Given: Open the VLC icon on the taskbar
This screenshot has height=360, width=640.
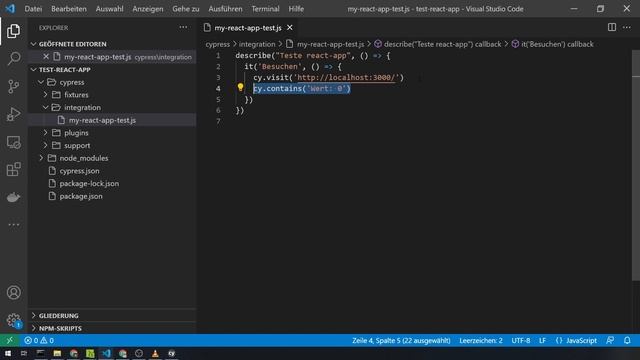Looking at the screenshot, I should pos(155,353).
